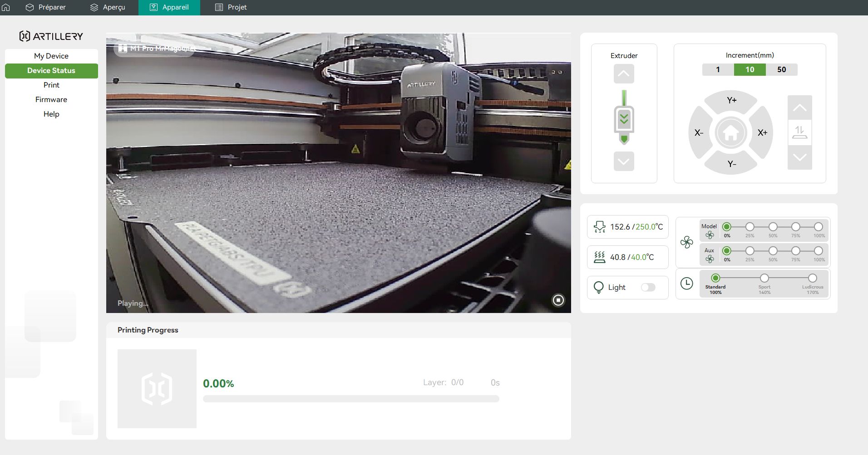Go to the Print section

pos(51,85)
